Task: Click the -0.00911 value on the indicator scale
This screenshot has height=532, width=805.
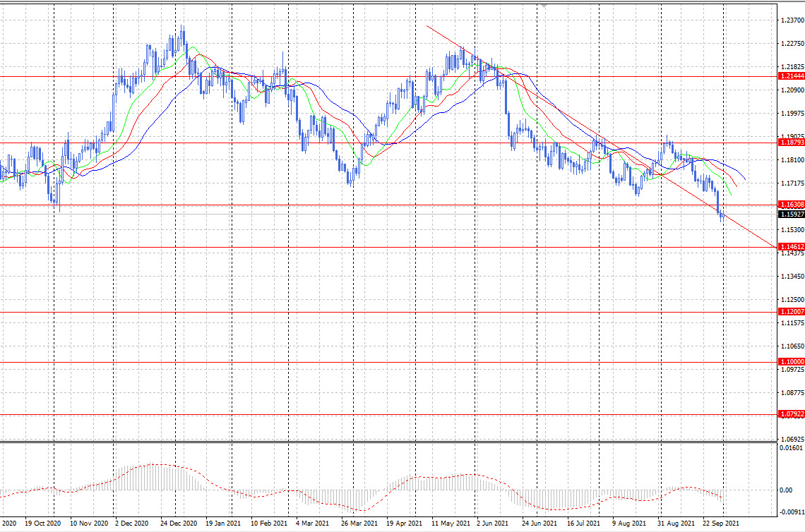Action: coord(791,512)
